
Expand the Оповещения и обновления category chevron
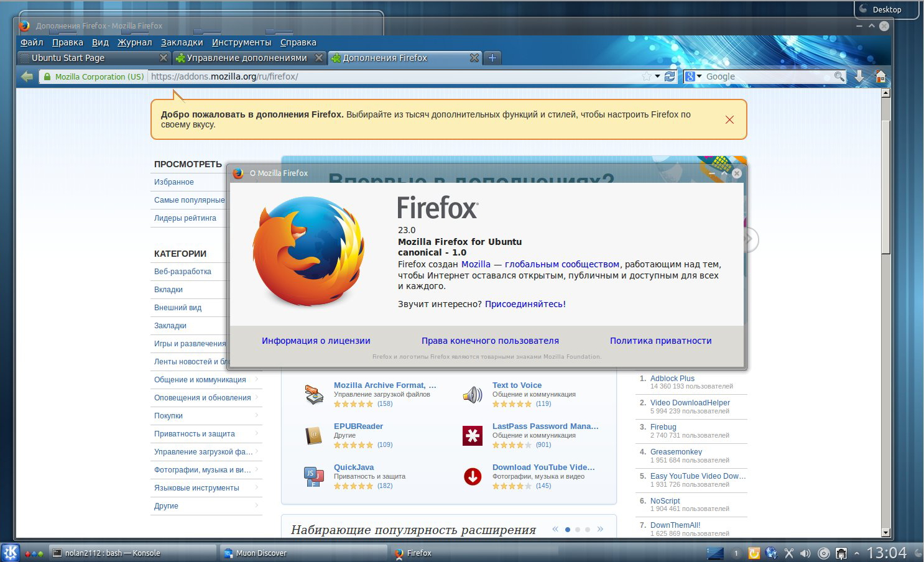(x=257, y=397)
